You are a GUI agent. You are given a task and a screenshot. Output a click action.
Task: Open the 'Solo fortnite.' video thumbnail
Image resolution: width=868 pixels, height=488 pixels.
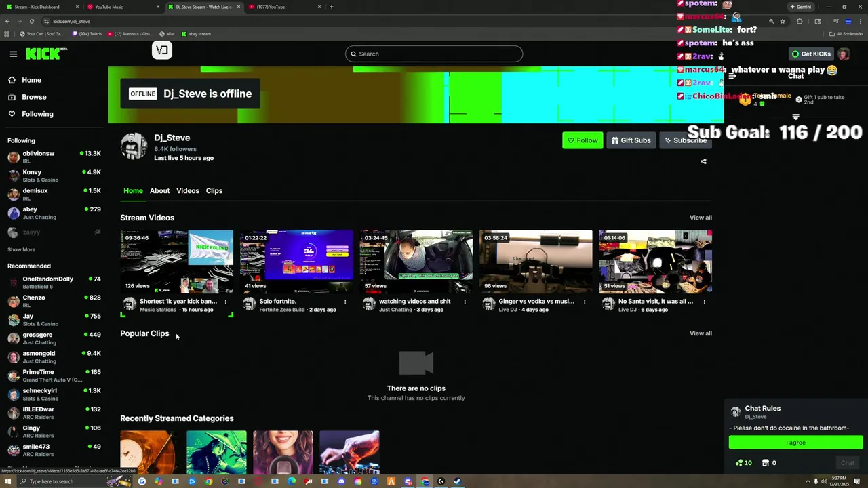point(296,262)
